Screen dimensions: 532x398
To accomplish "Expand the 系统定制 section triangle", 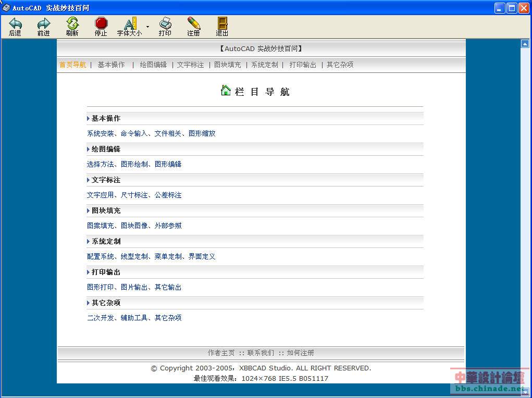I will [x=88, y=242].
